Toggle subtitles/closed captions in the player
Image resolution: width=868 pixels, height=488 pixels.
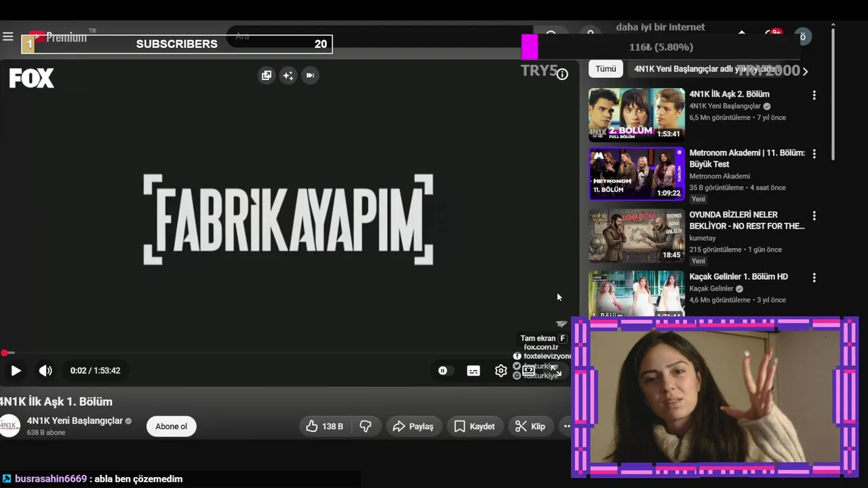tap(473, 371)
